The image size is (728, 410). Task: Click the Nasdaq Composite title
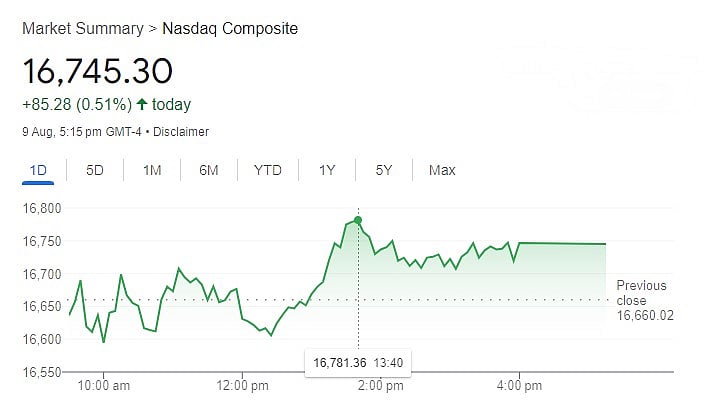[x=229, y=28]
